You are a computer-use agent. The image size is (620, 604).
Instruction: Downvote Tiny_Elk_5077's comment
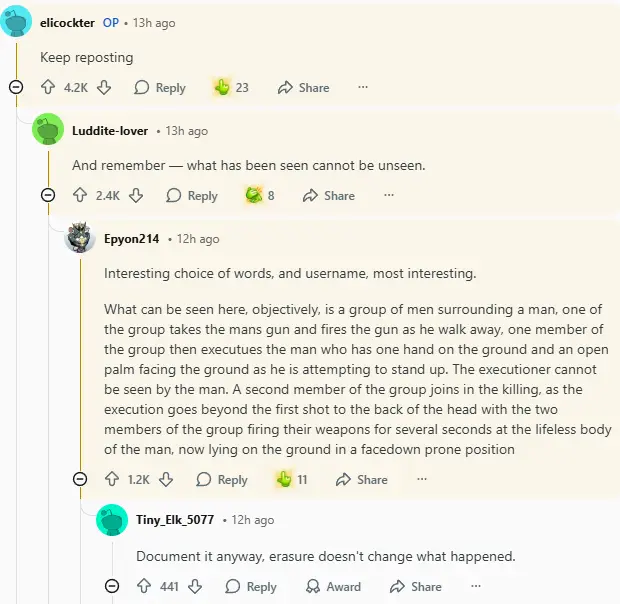tap(196, 587)
